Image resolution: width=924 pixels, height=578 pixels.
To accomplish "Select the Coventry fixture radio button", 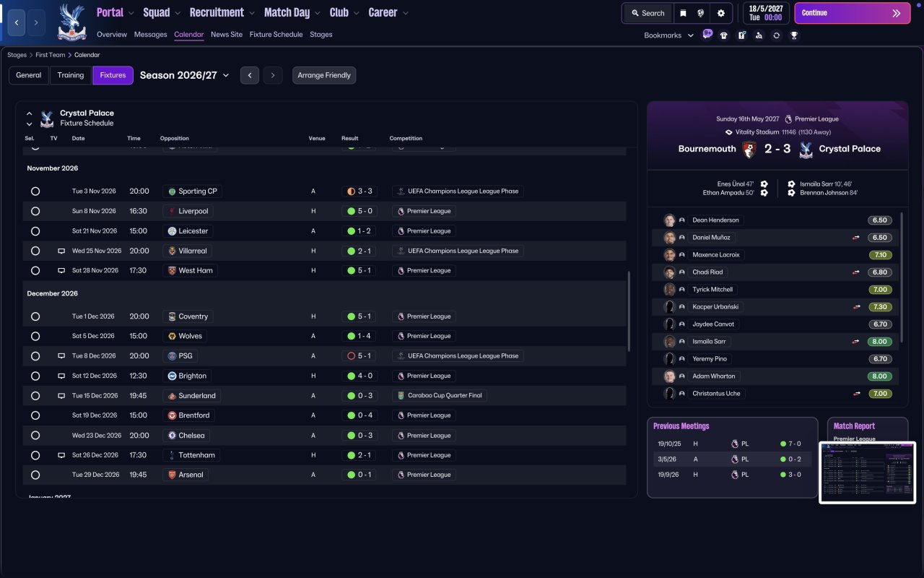I will pos(35,316).
